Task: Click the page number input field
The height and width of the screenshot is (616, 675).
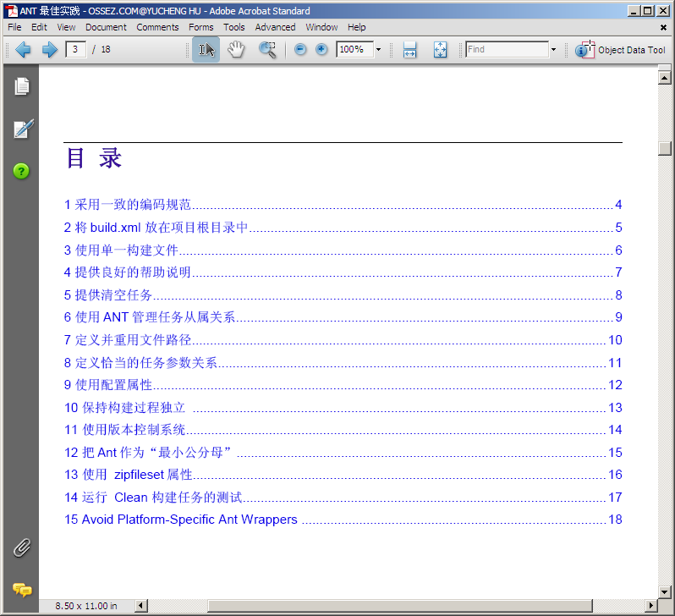Action: (76, 50)
